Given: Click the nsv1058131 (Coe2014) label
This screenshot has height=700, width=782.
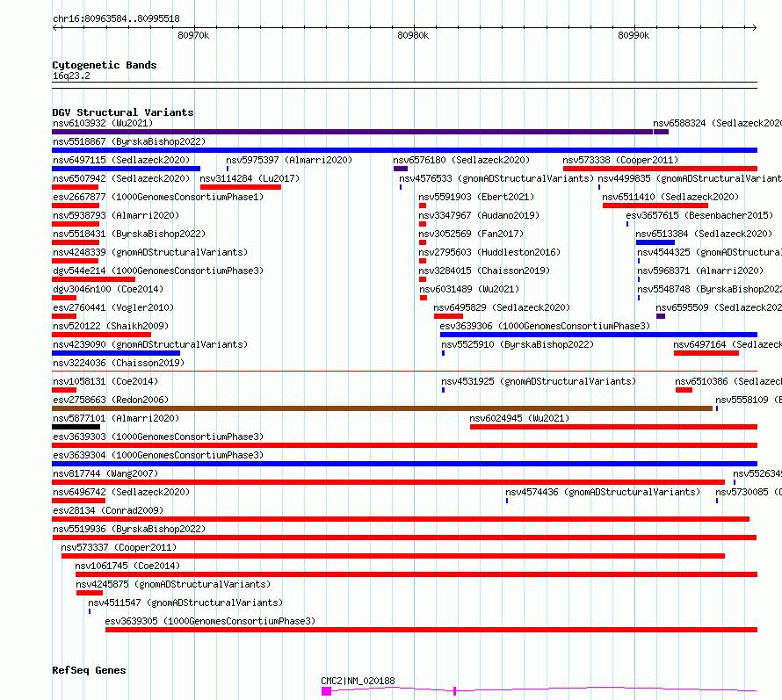Looking at the screenshot, I should [x=105, y=381].
